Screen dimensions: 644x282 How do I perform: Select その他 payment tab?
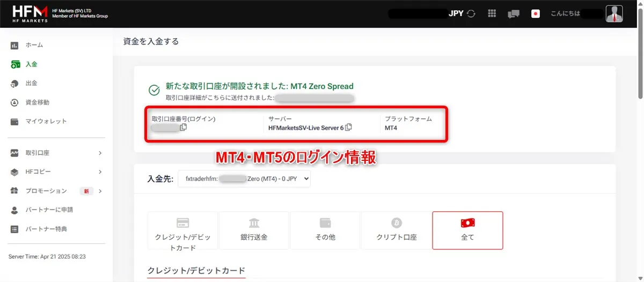(x=325, y=231)
